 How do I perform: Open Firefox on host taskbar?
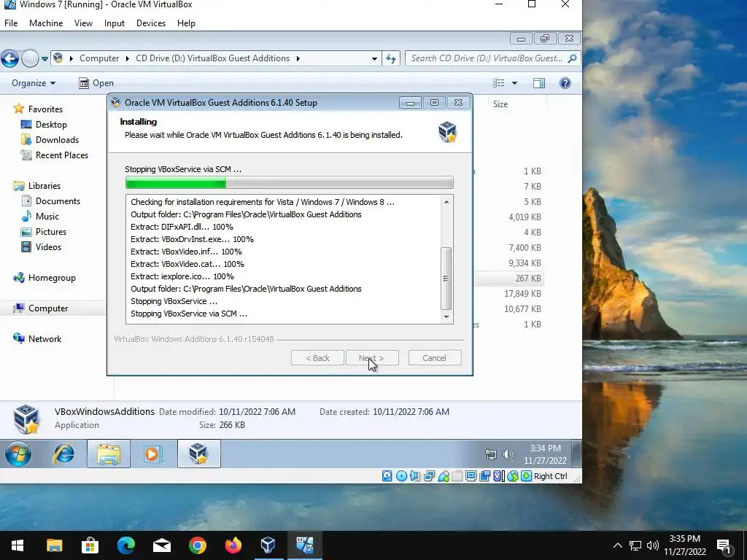(x=233, y=545)
